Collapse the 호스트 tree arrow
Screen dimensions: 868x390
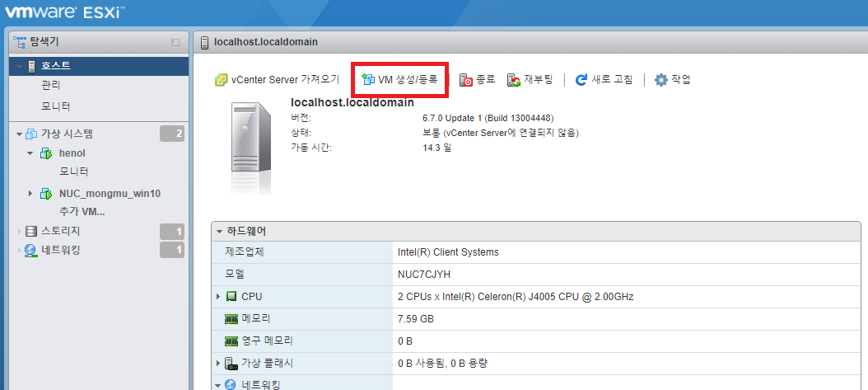coord(20,67)
